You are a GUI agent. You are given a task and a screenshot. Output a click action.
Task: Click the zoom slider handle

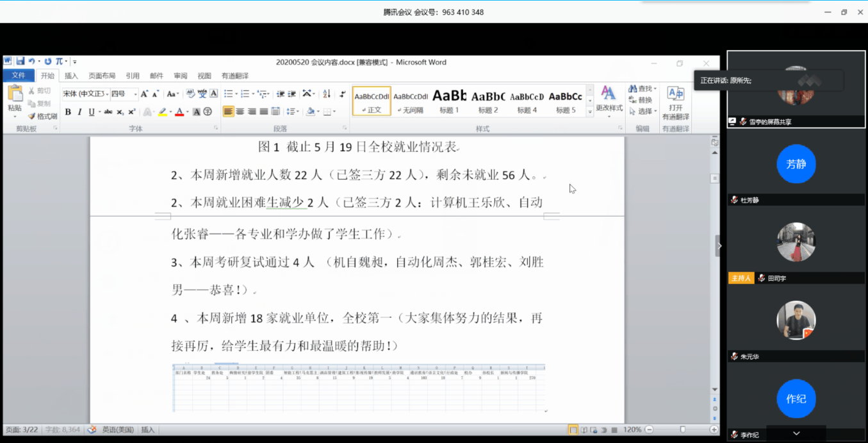(x=682, y=430)
